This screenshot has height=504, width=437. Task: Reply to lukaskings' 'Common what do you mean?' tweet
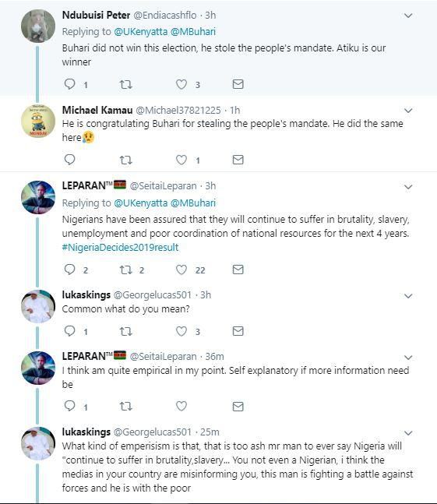click(x=70, y=331)
